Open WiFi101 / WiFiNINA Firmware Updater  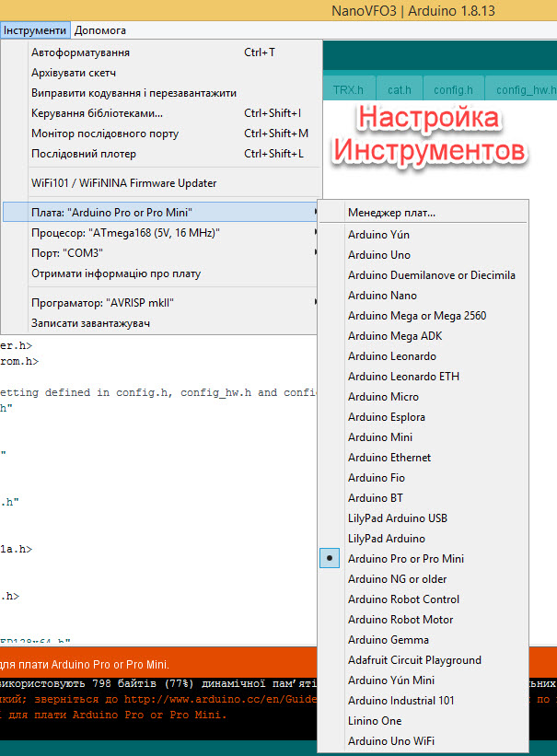tap(123, 183)
